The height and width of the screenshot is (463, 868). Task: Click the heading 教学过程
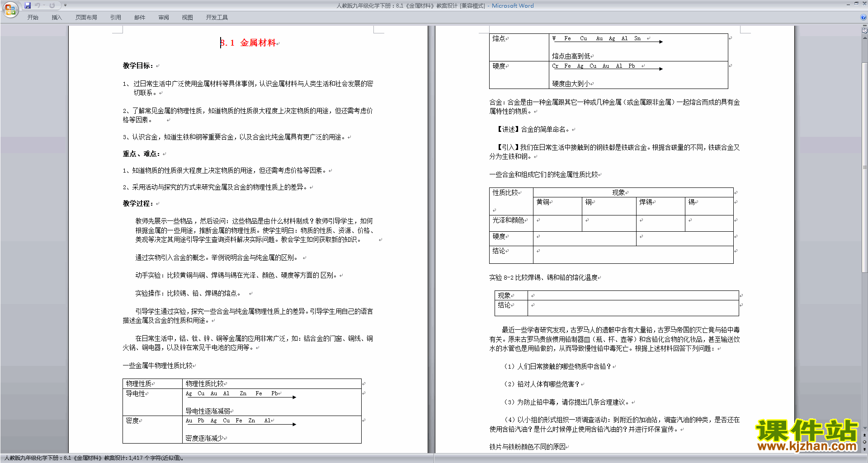(138, 203)
